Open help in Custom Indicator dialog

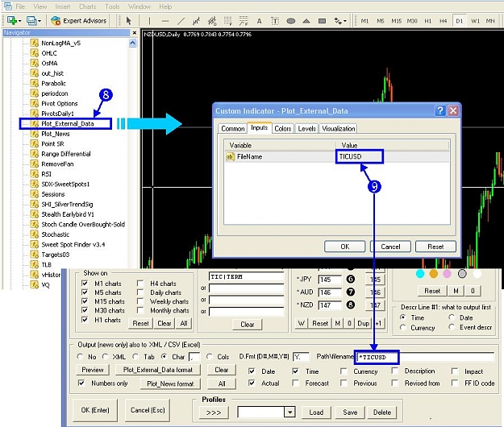coord(440,110)
